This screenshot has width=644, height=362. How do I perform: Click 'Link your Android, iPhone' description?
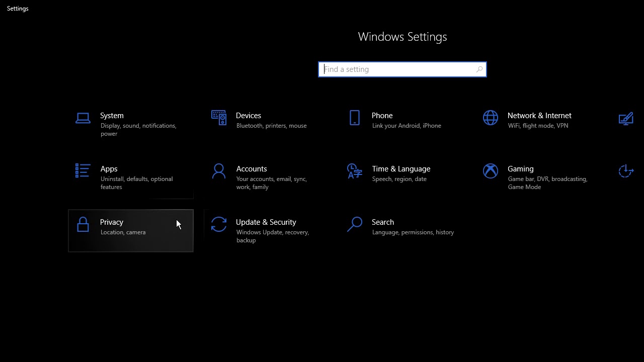coord(407,126)
